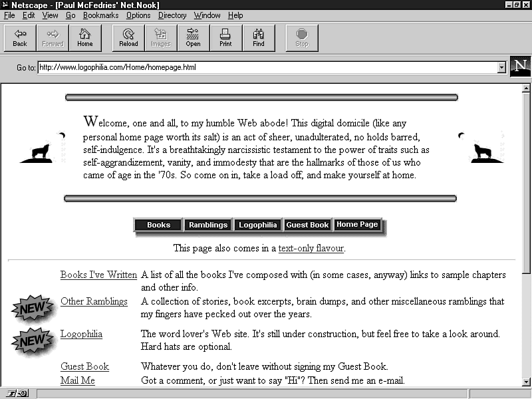Screen dimensions: 532x399
Task: Minimize the Netscape window
Action: pyautogui.click(x=509, y=5)
